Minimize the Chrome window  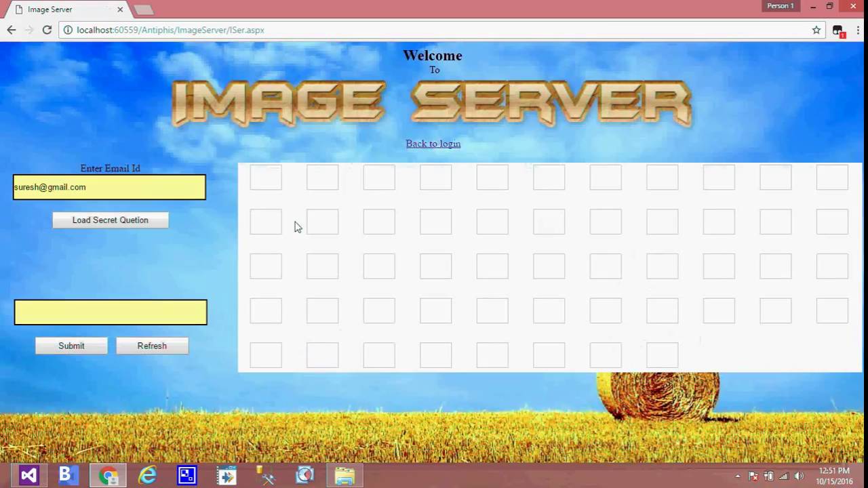(x=813, y=6)
